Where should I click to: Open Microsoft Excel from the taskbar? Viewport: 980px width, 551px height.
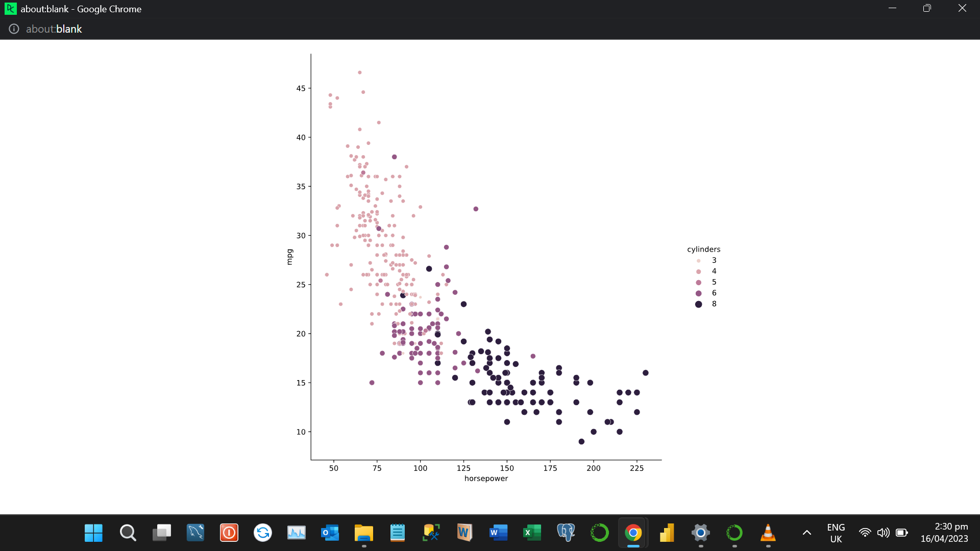pos(532,532)
